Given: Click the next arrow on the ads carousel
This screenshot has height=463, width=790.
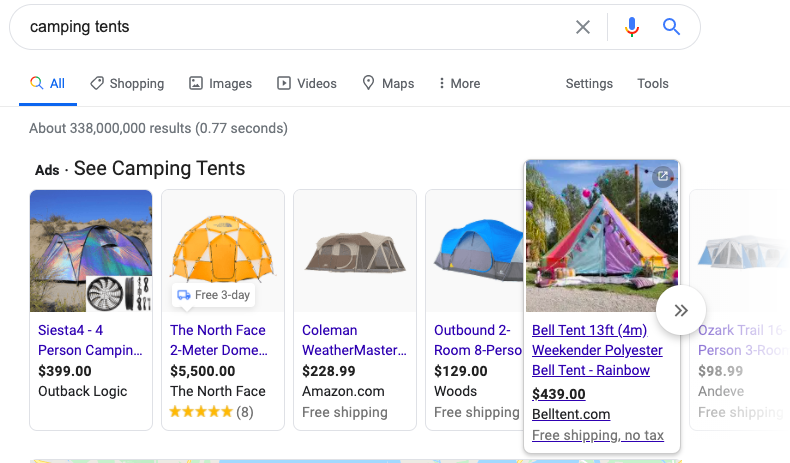Looking at the screenshot, I should [681, 310].
